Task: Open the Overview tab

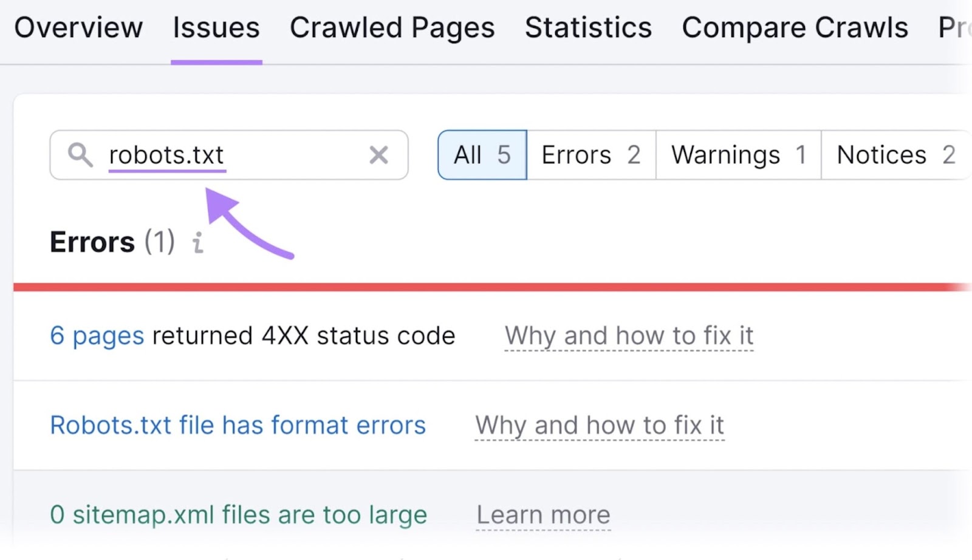Action: (x=79, y=27)
